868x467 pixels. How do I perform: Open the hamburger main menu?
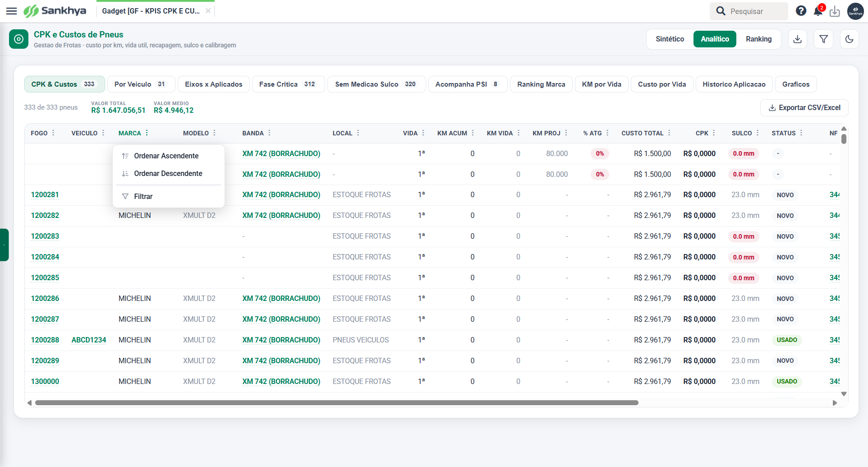(x=11, y=11)
